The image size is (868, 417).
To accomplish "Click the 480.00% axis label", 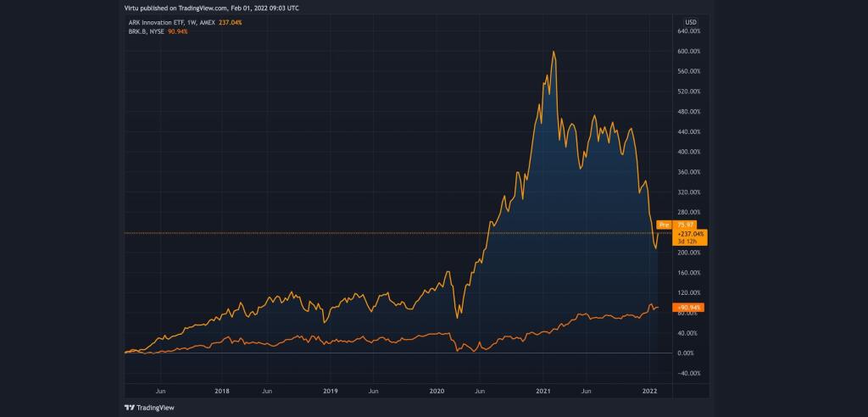I will click(x=690, y=112).
